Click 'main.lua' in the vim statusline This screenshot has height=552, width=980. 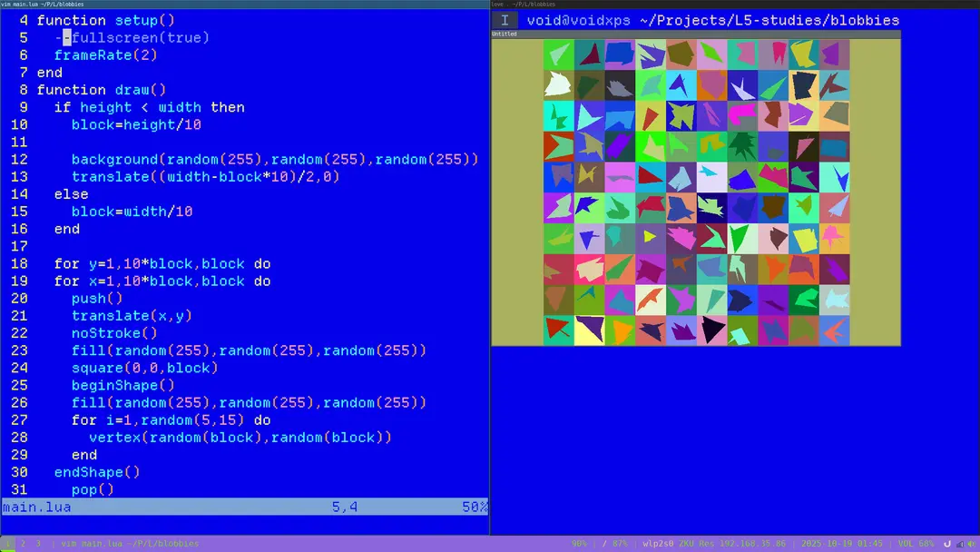[34, 507]
